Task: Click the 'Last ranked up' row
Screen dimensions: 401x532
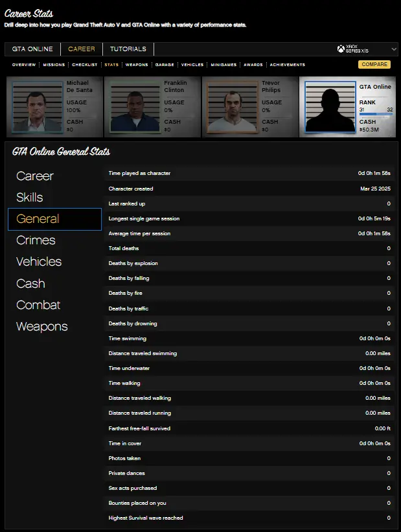Action: (x=249, y=203)
